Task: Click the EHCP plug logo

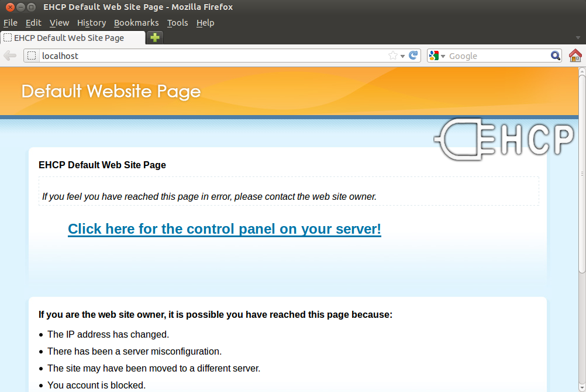Action: point(504,140)
